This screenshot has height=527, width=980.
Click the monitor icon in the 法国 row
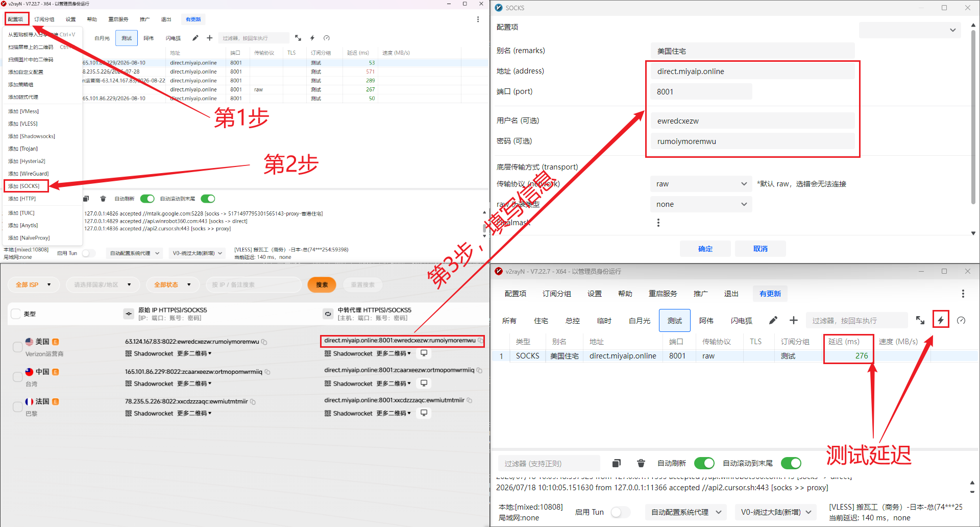coord(424,413)
